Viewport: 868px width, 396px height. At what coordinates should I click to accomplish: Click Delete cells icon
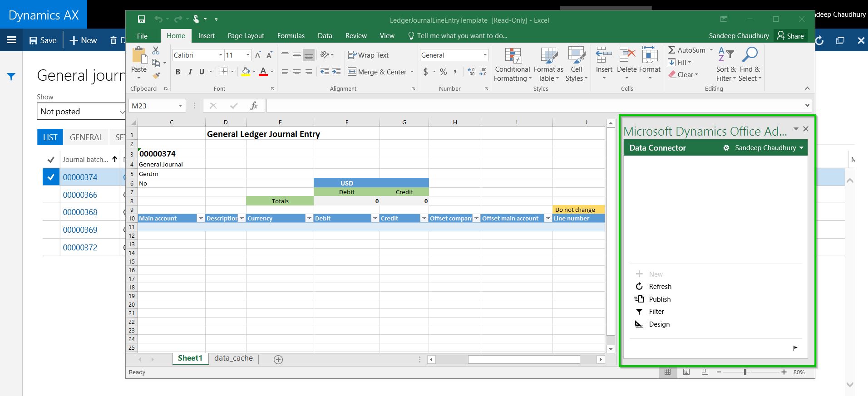click(x=627, y=55)
